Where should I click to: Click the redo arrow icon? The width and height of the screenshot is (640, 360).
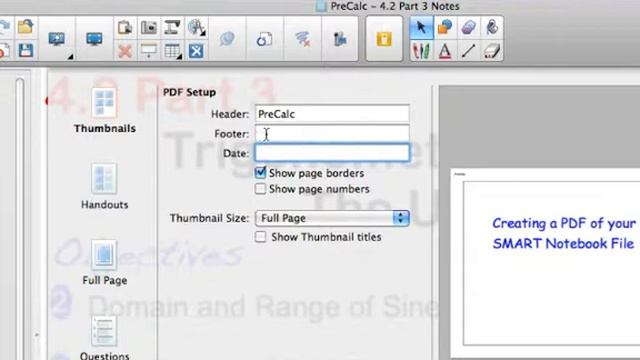click(4, 26)
